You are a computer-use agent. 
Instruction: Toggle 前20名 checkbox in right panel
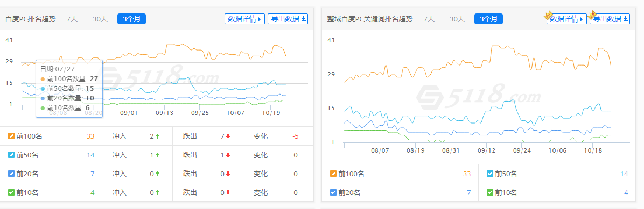click(x=333, y=192)
